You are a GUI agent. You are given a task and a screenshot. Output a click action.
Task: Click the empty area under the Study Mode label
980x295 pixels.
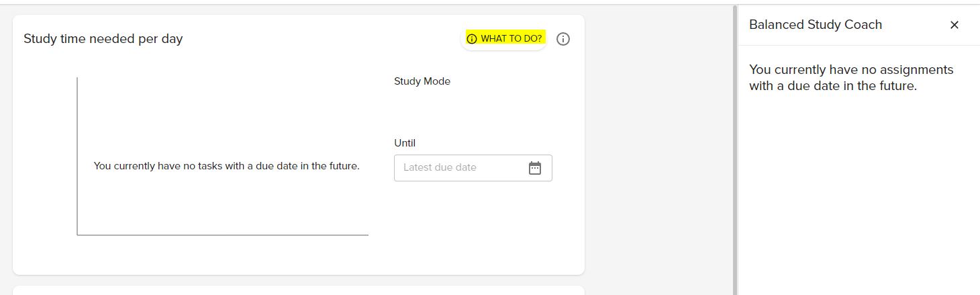pyautogui.click(x=473, y=111)
